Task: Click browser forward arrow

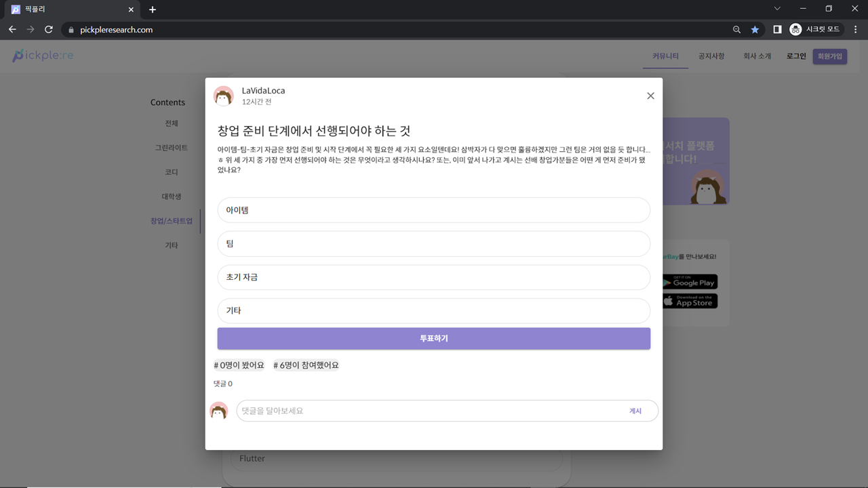Action: pyautogui.click(x=31, y=30)
